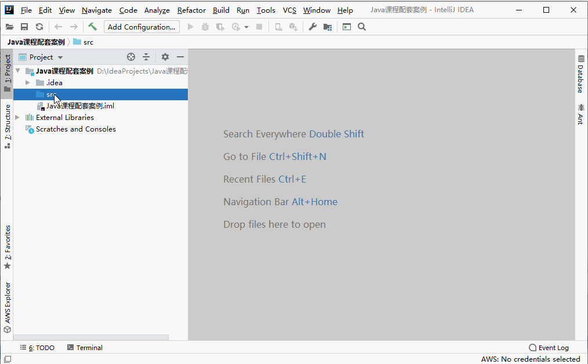Viewport: 588px width, 364px height.
Task: Click the Forward navigation arrow
Action: tap(74, 27)
